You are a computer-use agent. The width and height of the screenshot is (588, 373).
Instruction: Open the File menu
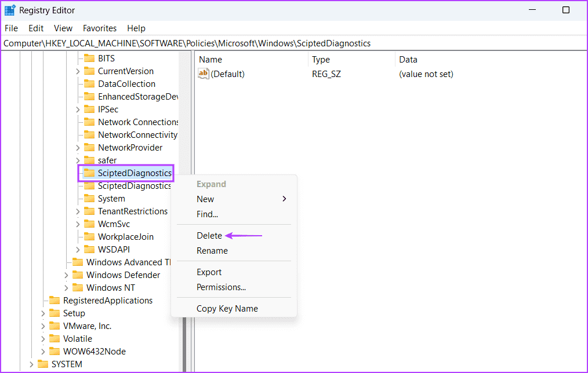(11, 28)
